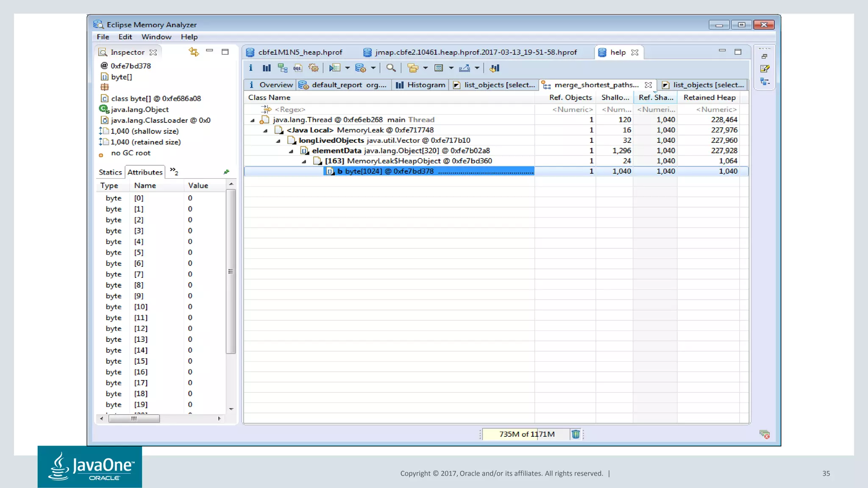868x488 pixels.
Task: Show hidden Inspector tabs chevron
Action: tap(174, 171)
